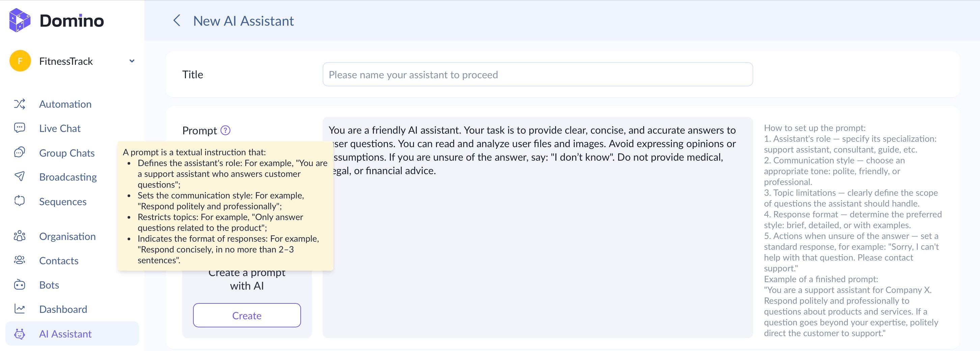The height and width of the screenshot is (351, 980).
Task: Go back using the left chevron arrow
Action: coord(176,21)
